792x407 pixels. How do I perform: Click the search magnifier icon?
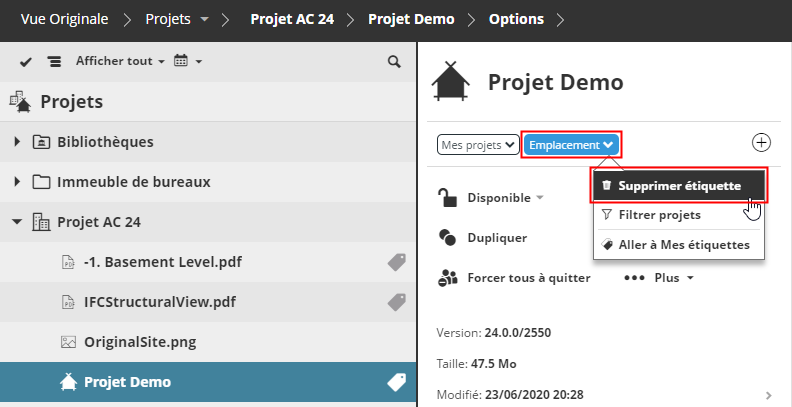point(394,62)
